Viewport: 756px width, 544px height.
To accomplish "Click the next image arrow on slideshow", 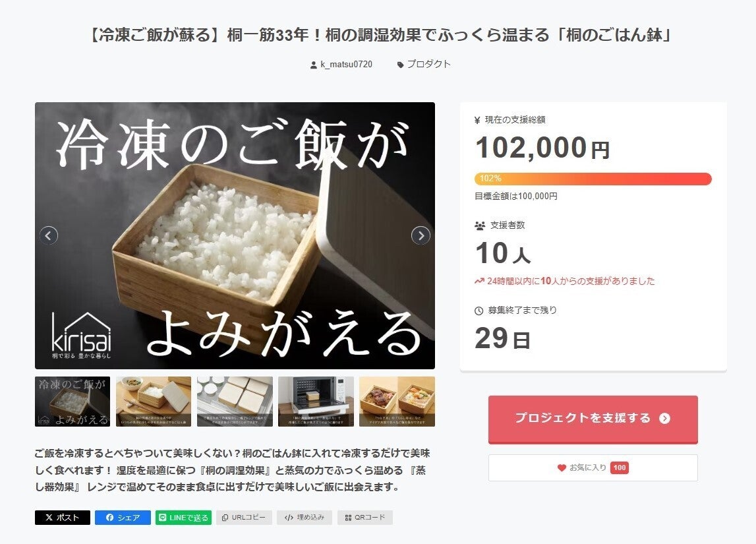I will 421,235.
